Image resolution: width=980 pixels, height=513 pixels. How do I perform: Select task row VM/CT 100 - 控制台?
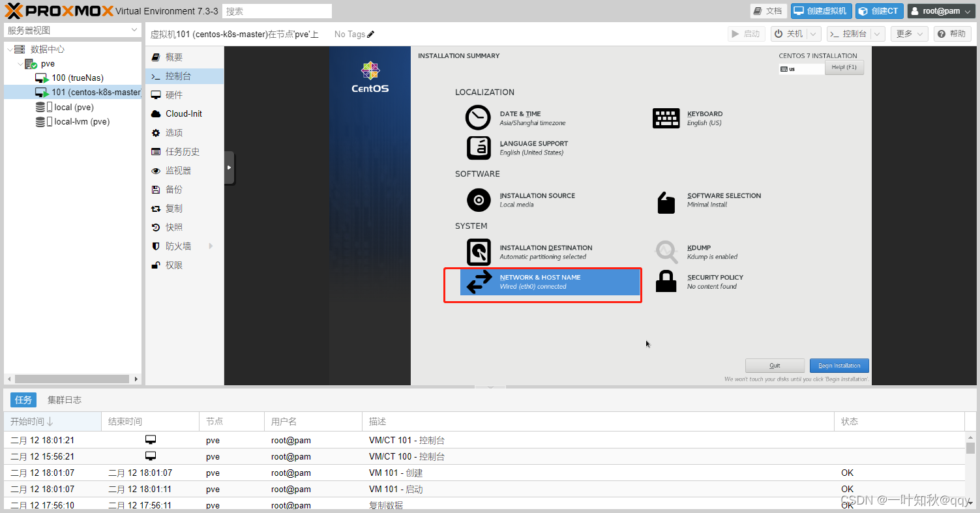[484, 456]
